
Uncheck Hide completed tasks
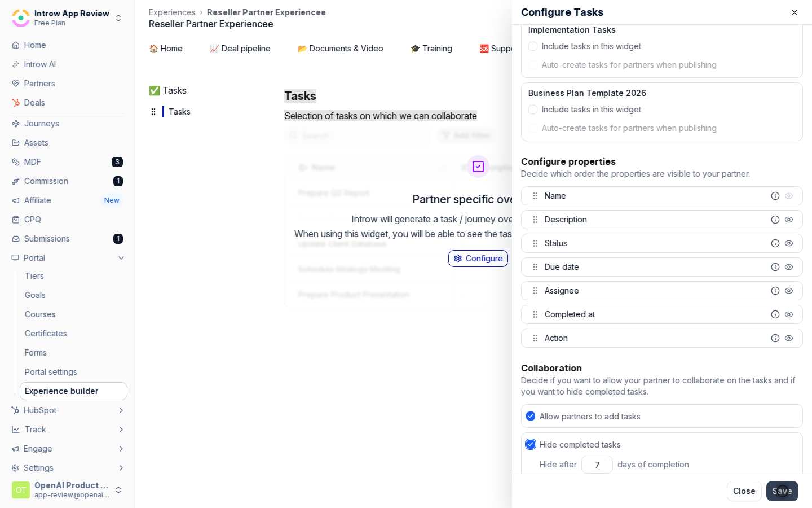pos(531,444)
